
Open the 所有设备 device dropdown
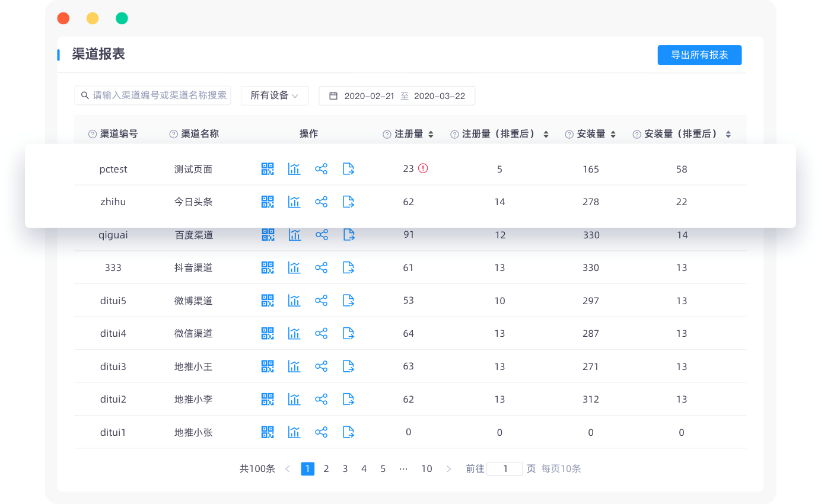coord(275,95)
